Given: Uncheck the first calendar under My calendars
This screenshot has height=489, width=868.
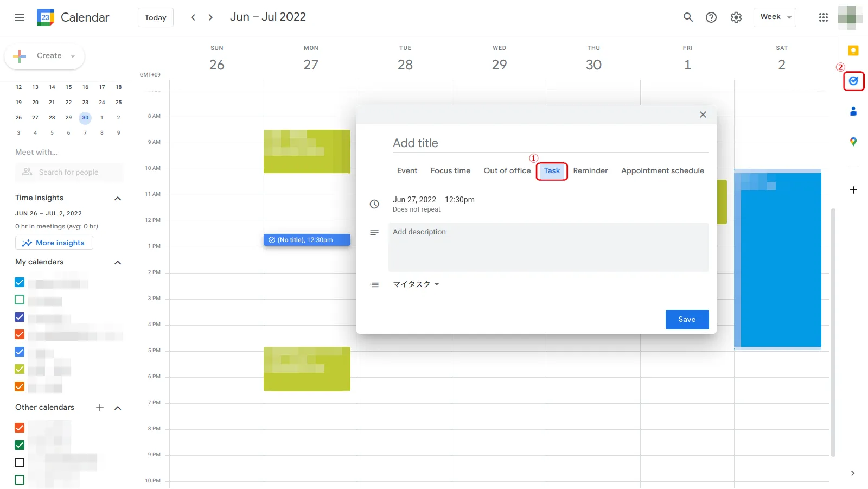Looking at the screenshot, I should coord(19,282).
